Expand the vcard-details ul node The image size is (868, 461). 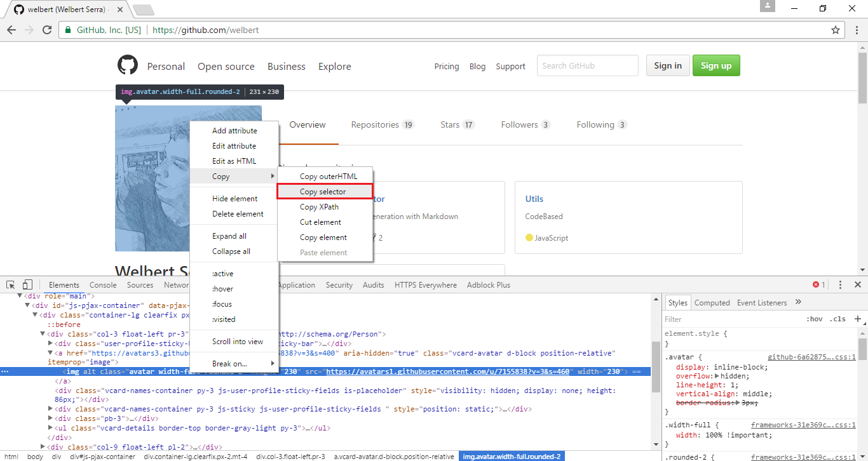(x=50, y=428)
